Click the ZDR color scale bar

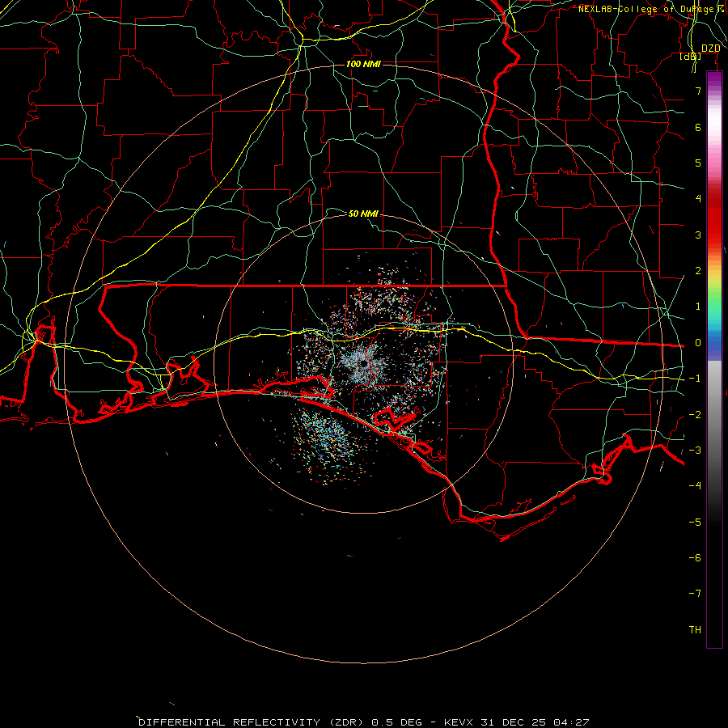(714, 359)
